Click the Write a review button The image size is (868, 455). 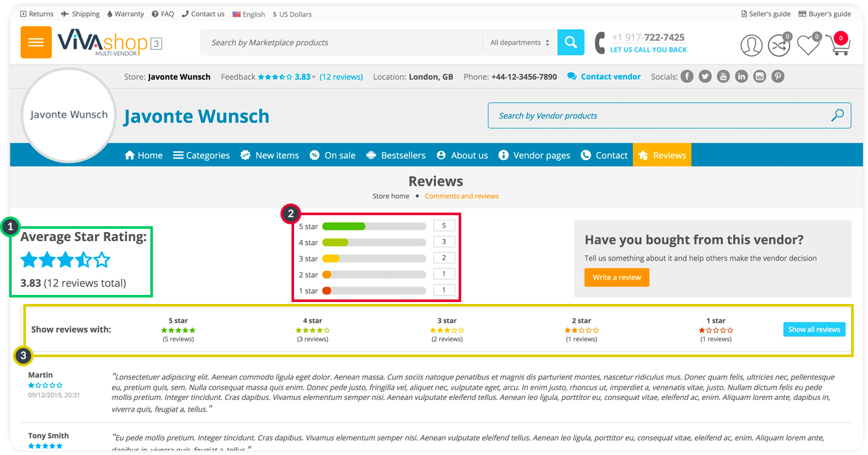point(616,277)
